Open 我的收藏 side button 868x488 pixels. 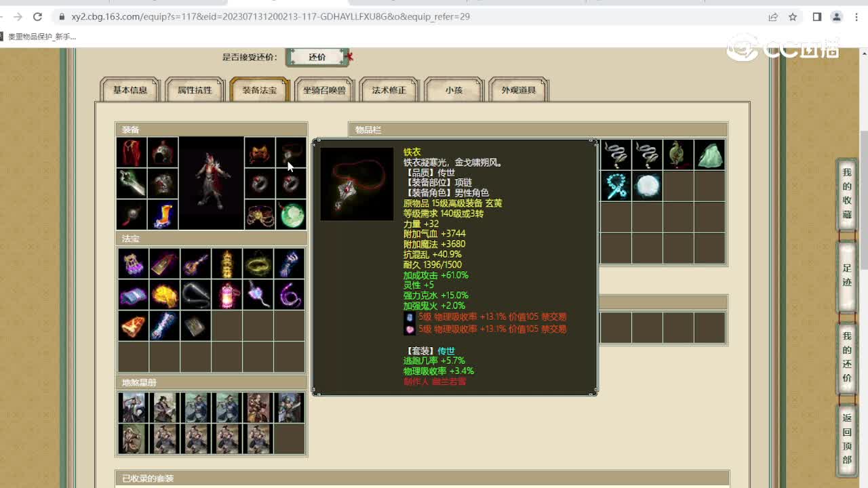(x=847, y=193)
